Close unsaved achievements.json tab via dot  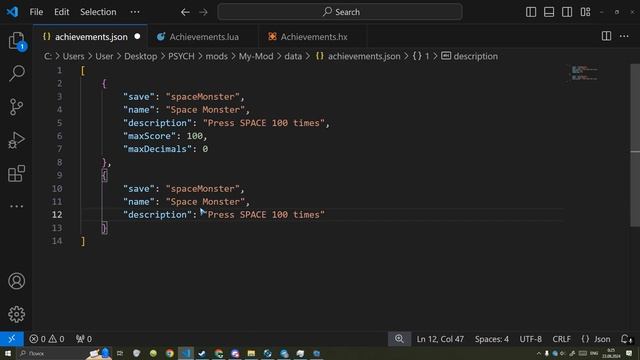(137, 36)
